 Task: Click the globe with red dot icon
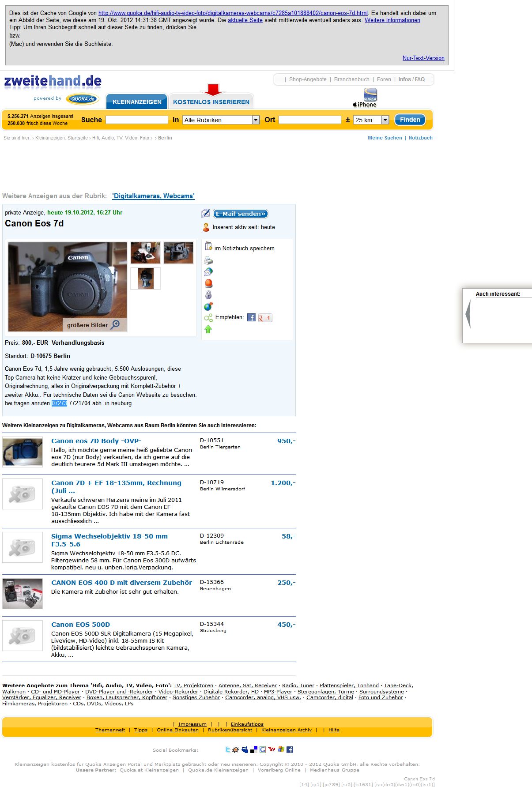tap(208, 306)
